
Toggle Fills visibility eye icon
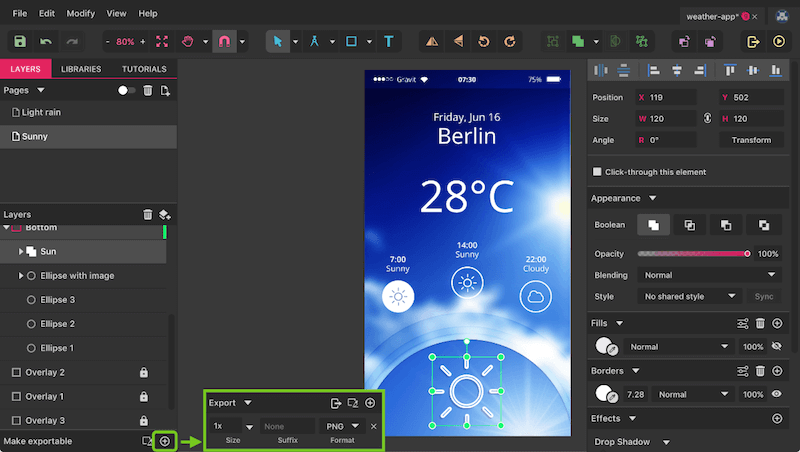(777, 346)
